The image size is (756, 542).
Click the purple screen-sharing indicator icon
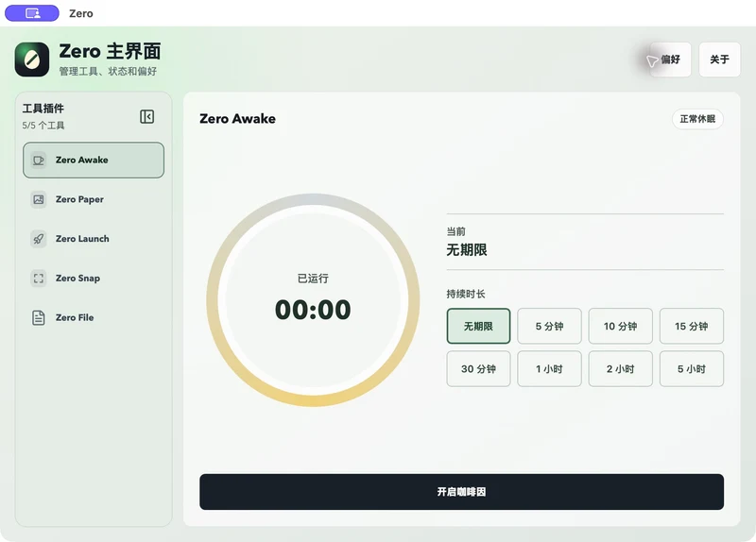32,13
